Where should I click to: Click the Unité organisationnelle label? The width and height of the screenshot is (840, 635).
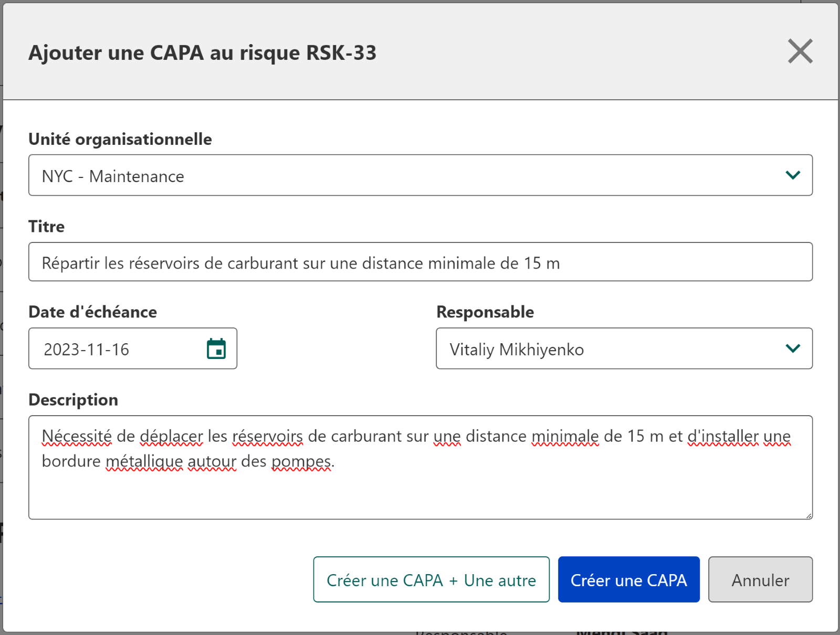(x=120, y=139)
